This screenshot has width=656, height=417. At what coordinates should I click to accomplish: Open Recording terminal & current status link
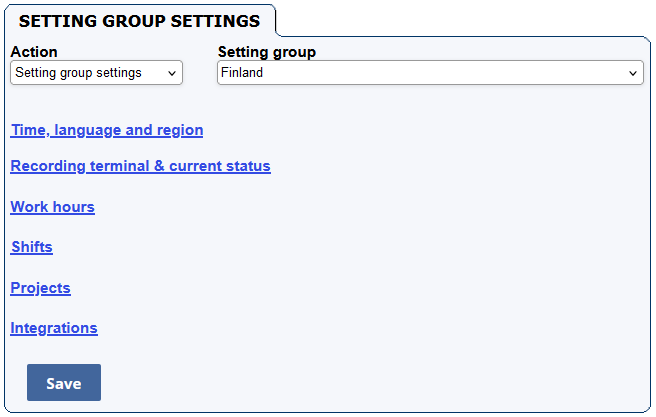pos(140,166)
